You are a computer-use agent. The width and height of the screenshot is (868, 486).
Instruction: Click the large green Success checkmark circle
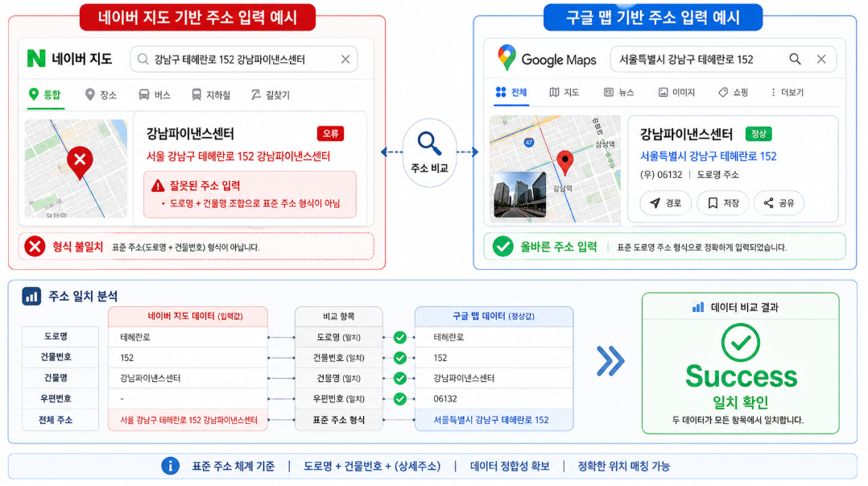(x=741, y=343)
